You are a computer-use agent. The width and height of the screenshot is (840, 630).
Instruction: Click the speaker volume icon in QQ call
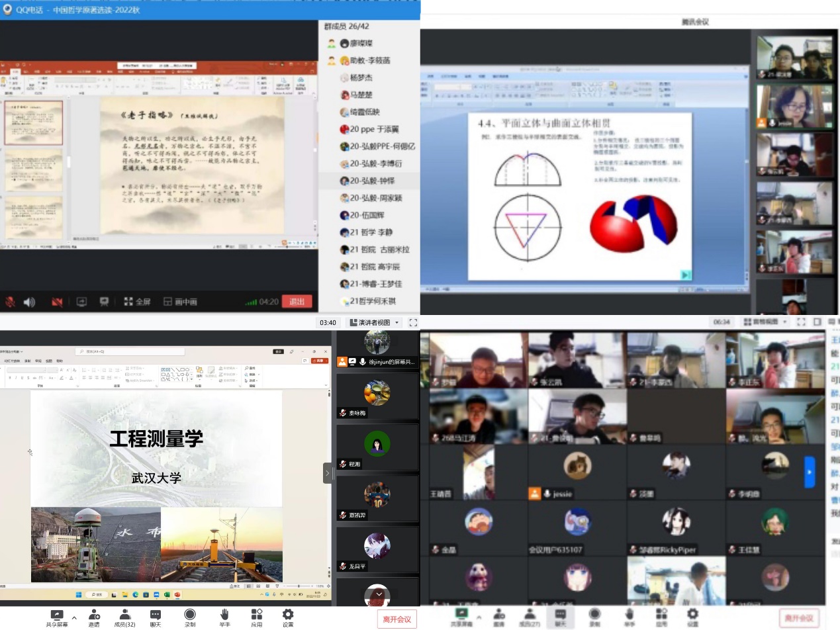(x=30, y=302)
